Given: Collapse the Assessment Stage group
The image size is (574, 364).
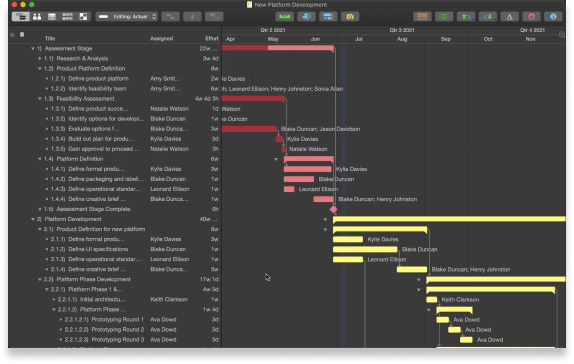Looking at the screenshot, I should (33, 48).
